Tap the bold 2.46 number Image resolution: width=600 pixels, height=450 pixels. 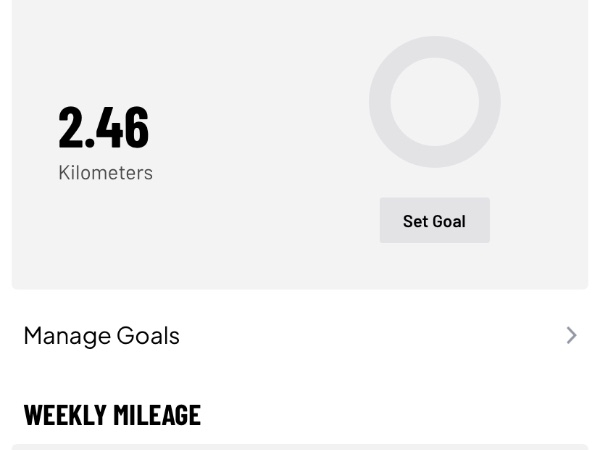pos(104,127)
